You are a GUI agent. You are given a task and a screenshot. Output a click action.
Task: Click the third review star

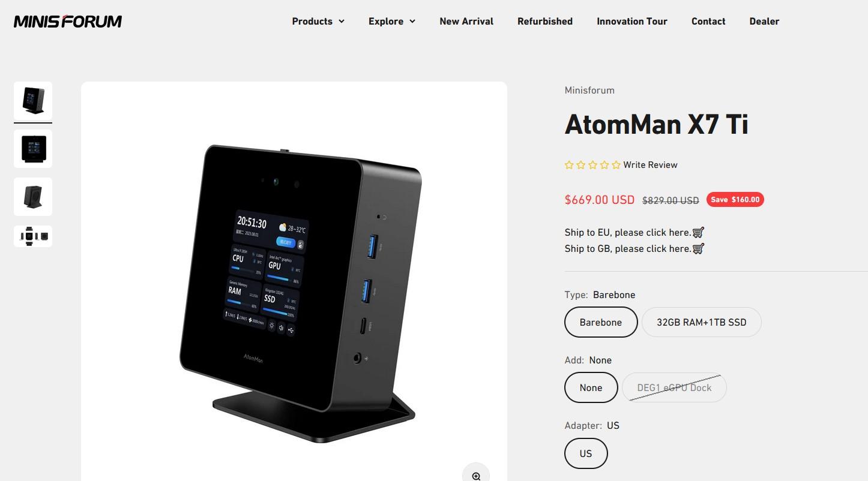(x=592, y=165)
